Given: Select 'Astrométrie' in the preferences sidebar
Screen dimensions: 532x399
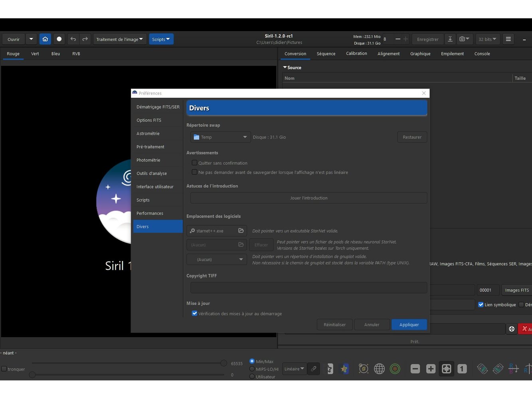Looking at the screenshot, I should click(x=158, y=133).
